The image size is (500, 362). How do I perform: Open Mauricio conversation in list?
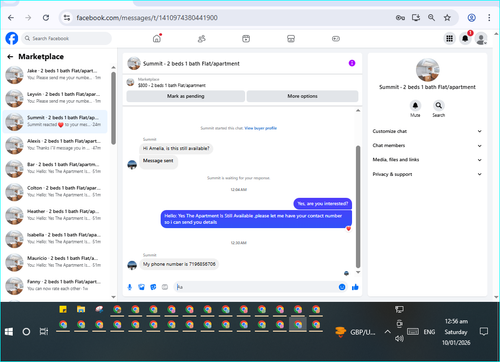click(x=55, y=262)
